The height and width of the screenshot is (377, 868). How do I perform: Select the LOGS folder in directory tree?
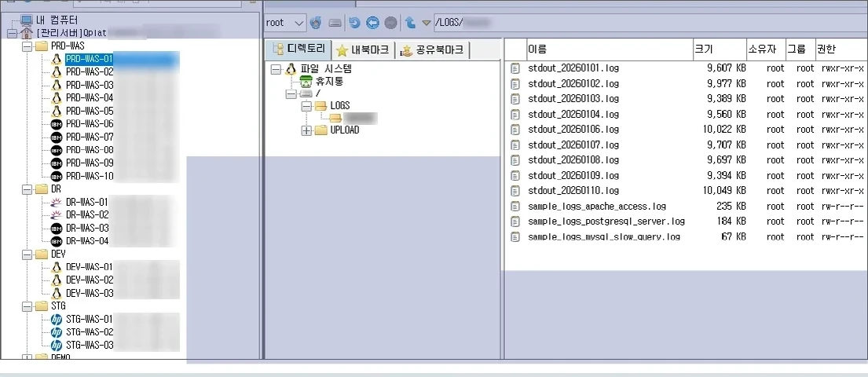[340, 106]
